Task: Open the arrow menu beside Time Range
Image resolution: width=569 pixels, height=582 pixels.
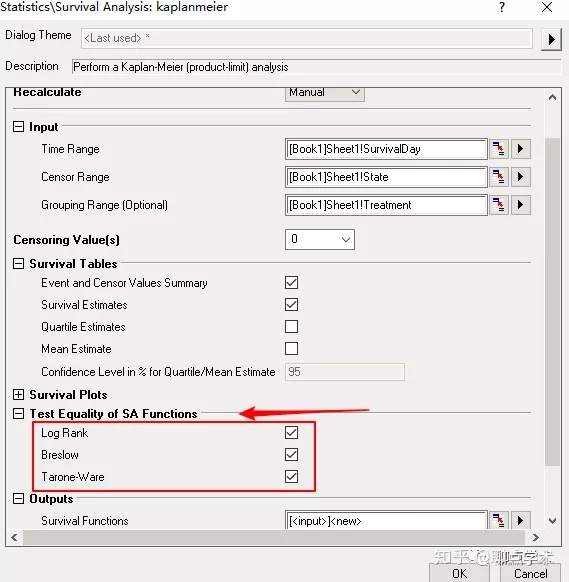Action: pyautogui.click(x=520, y=149)
